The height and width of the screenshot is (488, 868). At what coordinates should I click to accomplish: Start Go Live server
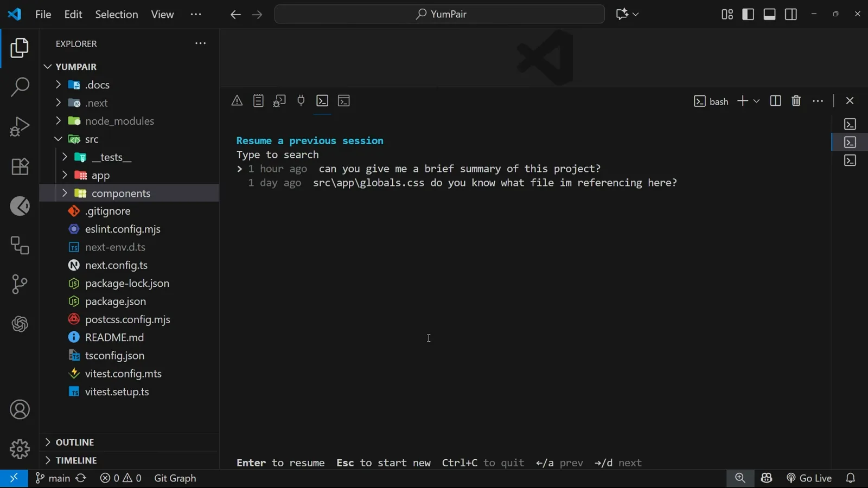[x=809, y=478]
